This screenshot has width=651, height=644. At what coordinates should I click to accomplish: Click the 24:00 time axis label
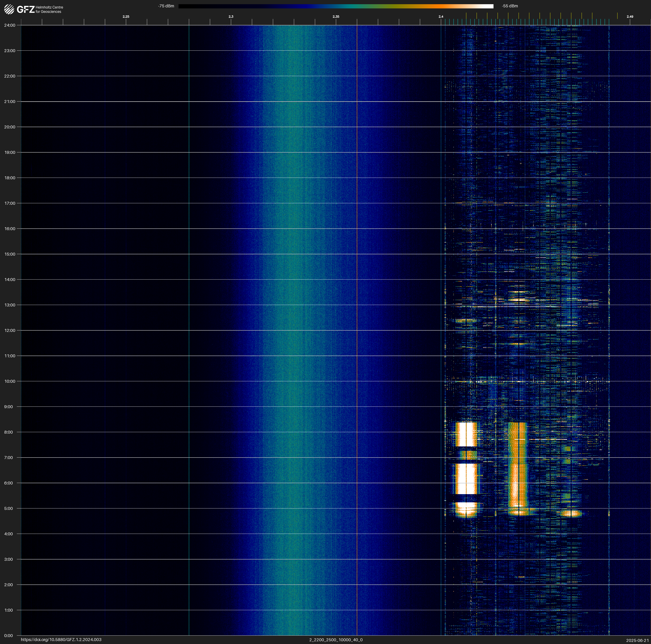coord(10,25)
